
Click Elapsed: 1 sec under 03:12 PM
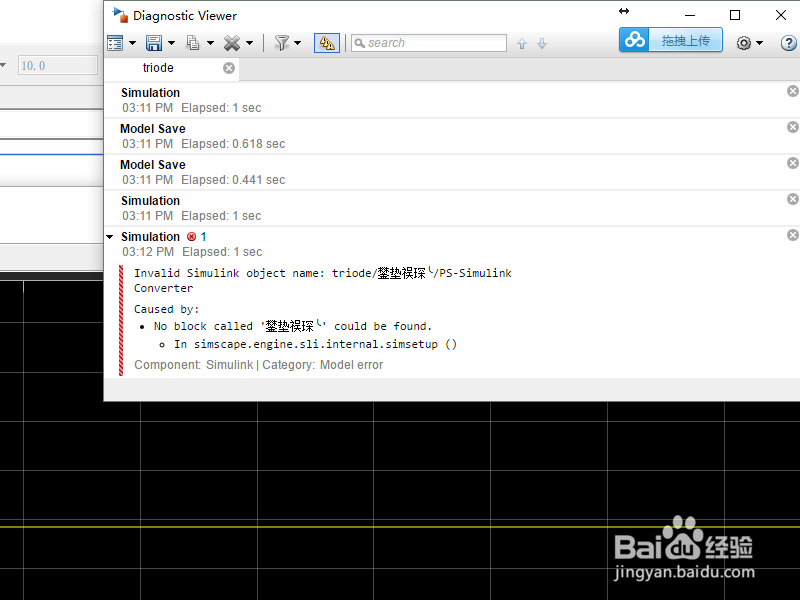click(x=222, y=252)
